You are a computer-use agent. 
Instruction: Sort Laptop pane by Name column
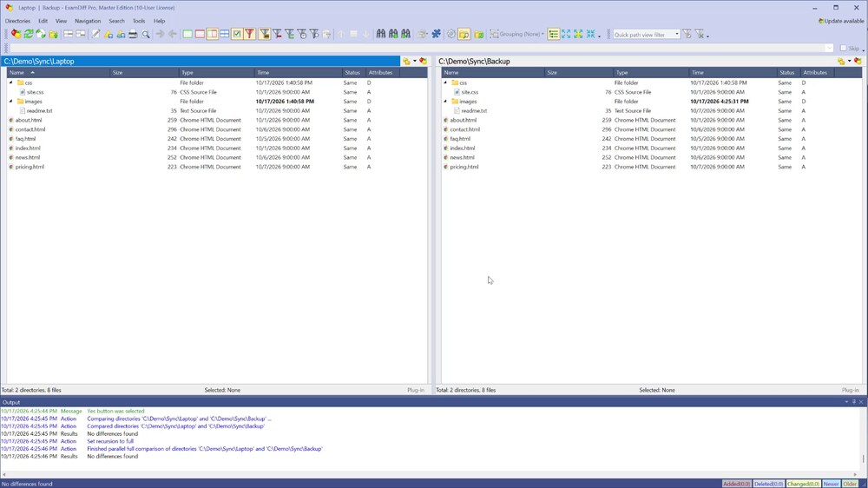tap(58, 73)
